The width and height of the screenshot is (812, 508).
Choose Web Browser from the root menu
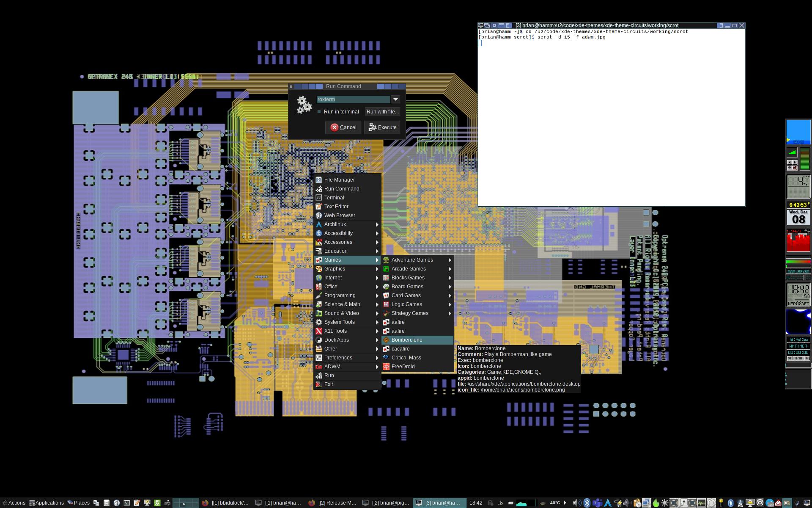pos(340,215)
